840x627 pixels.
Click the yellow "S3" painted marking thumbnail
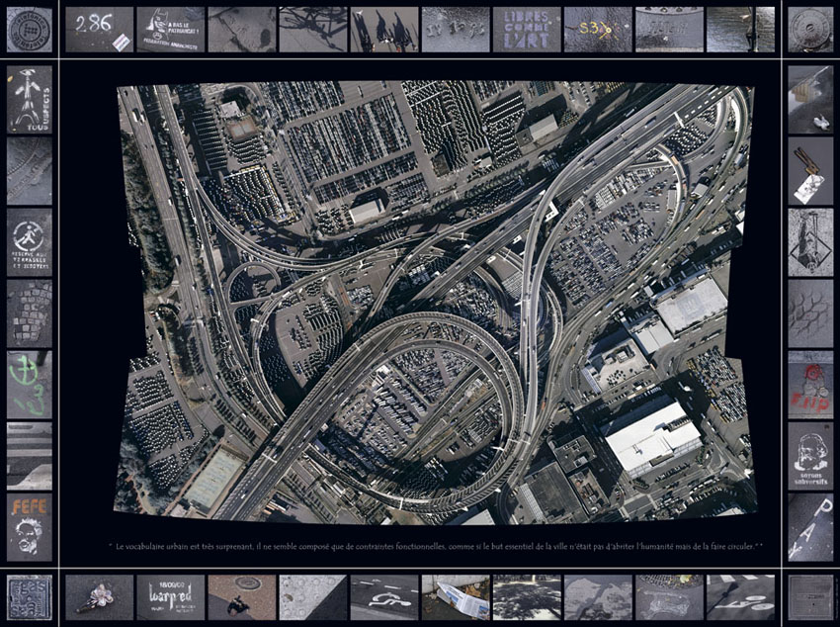tap(597, 30)
